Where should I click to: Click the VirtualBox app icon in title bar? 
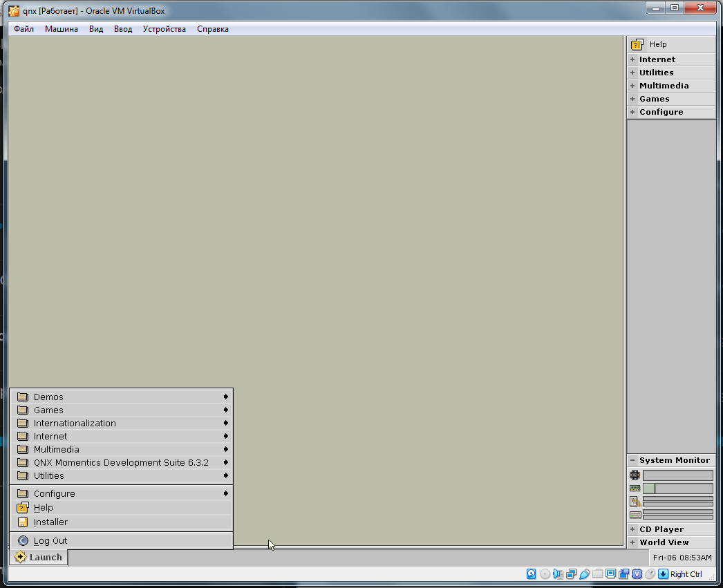(x=14, y=10)
